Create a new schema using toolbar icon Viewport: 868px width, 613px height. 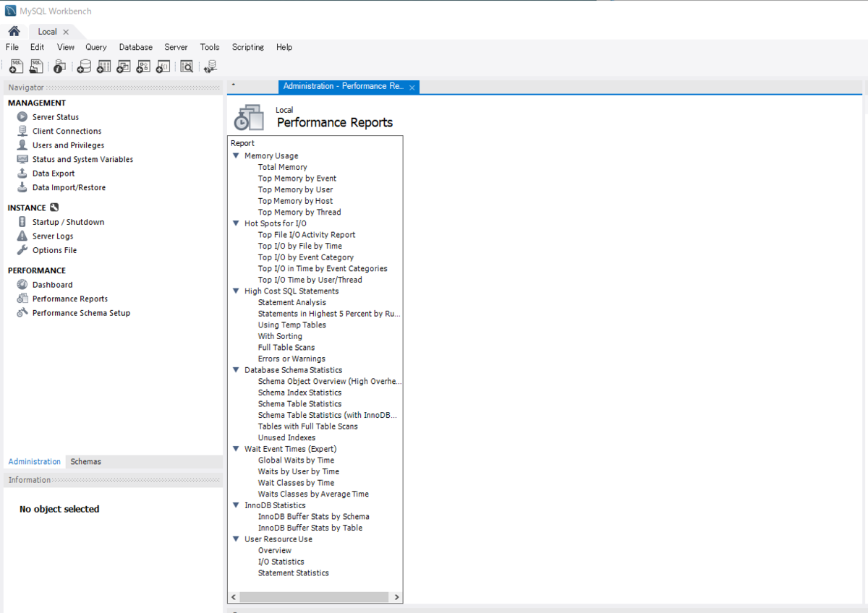click(84, 66)
